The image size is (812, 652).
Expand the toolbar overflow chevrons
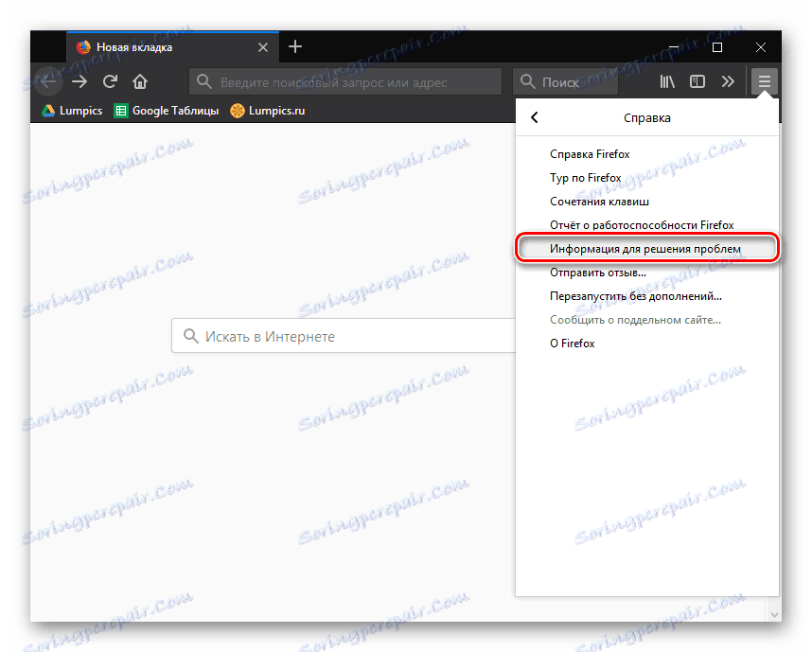[728, 81]
